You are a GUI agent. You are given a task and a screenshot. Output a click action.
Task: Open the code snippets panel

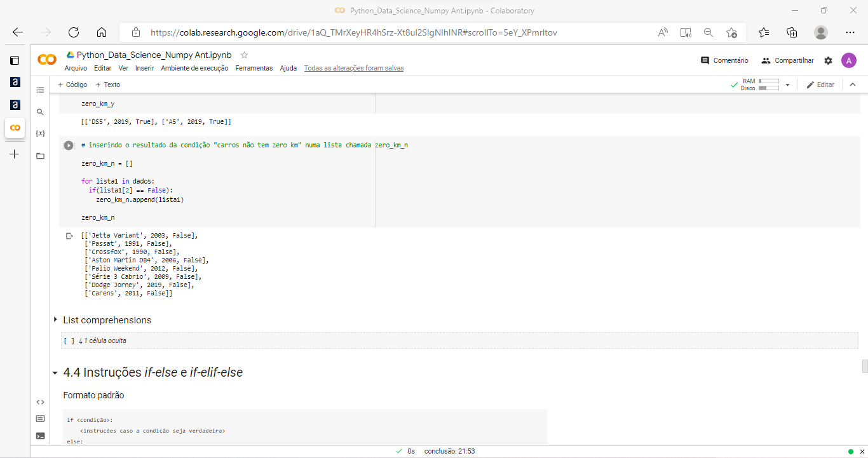(40, 402)
